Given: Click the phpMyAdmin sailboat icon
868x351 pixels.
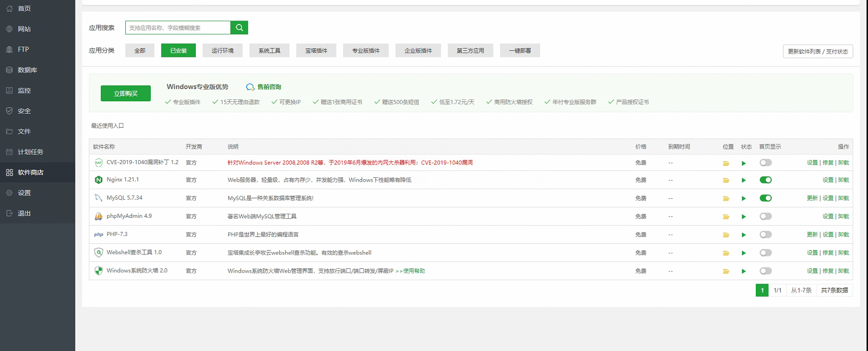Looking at the screenshot, I should pyautogui.click(x=98, y=216).
